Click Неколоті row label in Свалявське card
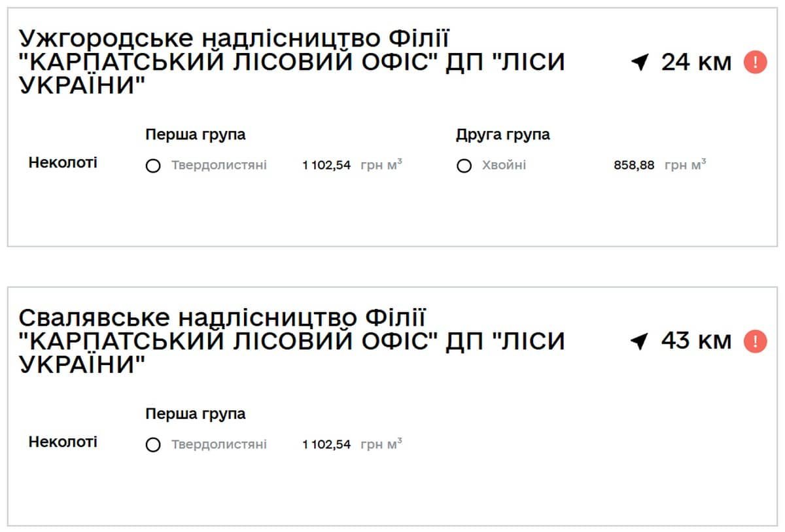The width and height of the screenshot is (785, 532). (x=63, y=442)
